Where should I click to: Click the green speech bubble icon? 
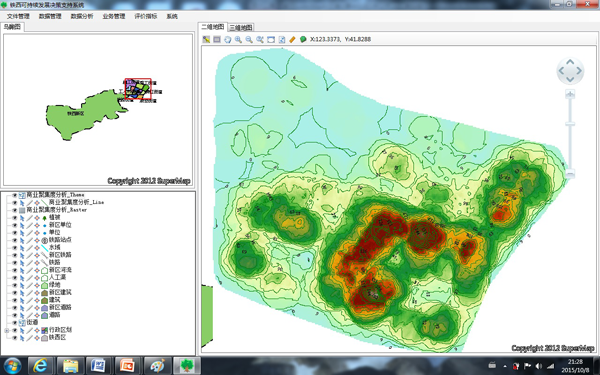[x=303, y=39]
